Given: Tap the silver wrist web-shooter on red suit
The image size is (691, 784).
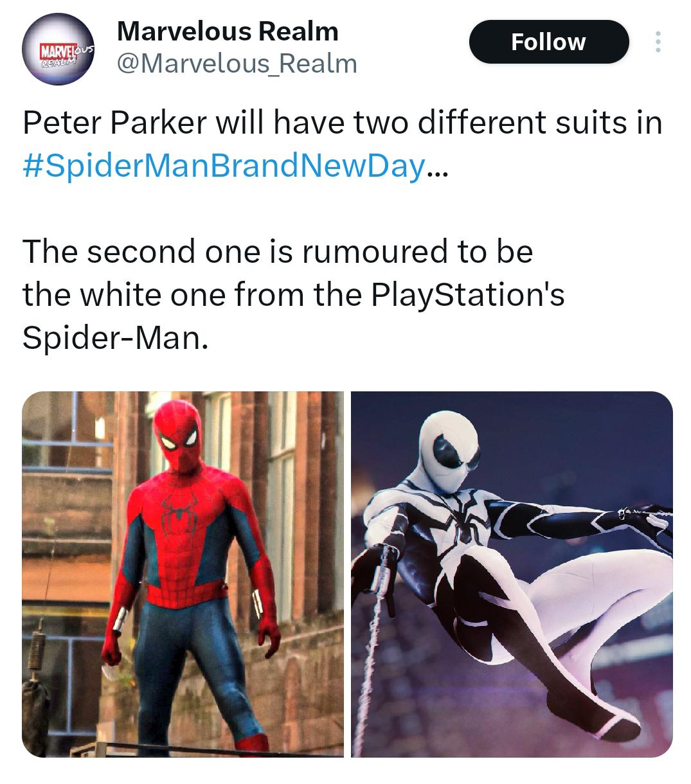Looking at the screenshot, I should (257, 600).
